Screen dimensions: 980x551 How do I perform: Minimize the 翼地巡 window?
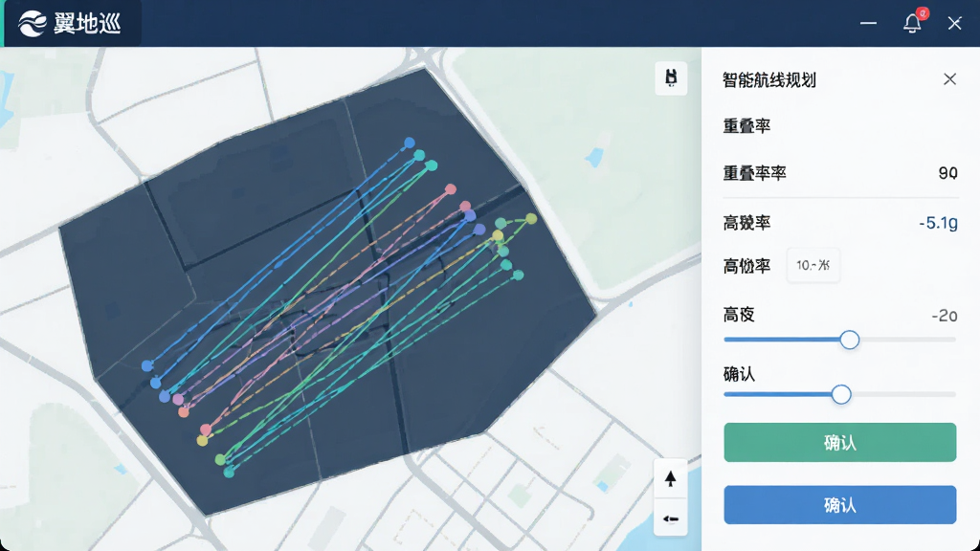(x=868, y=23)
